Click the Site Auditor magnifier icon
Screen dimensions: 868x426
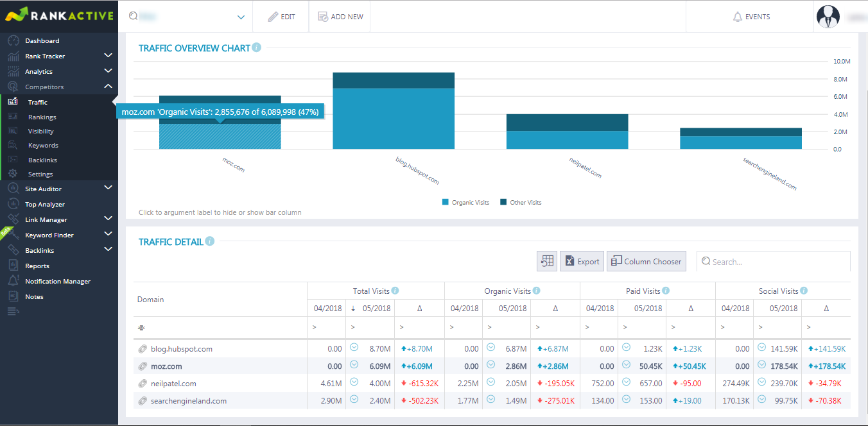13,189
